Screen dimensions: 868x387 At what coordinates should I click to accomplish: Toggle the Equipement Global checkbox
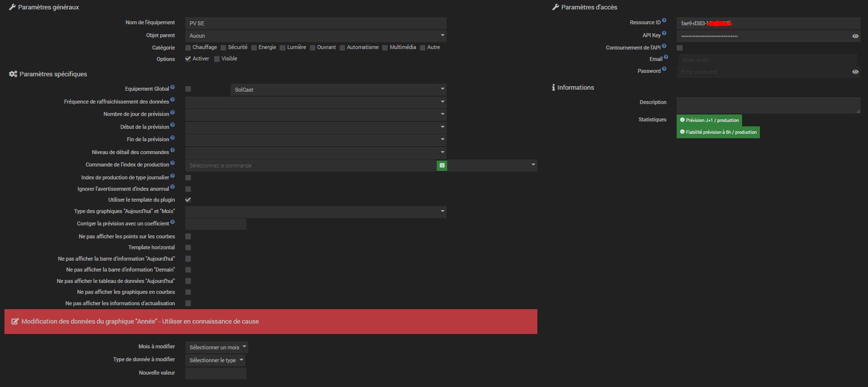coord(188,89)
